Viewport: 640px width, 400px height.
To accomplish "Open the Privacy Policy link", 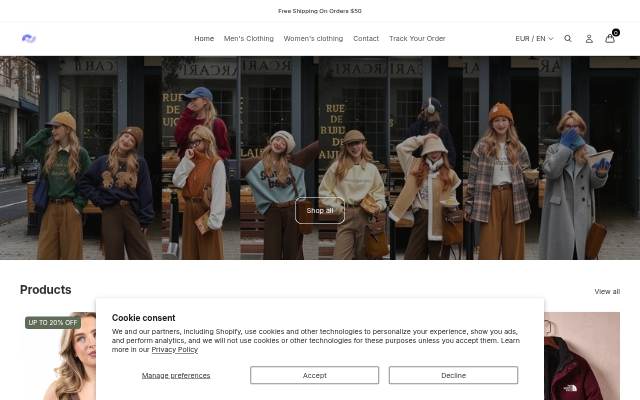I will pos(175,349).
